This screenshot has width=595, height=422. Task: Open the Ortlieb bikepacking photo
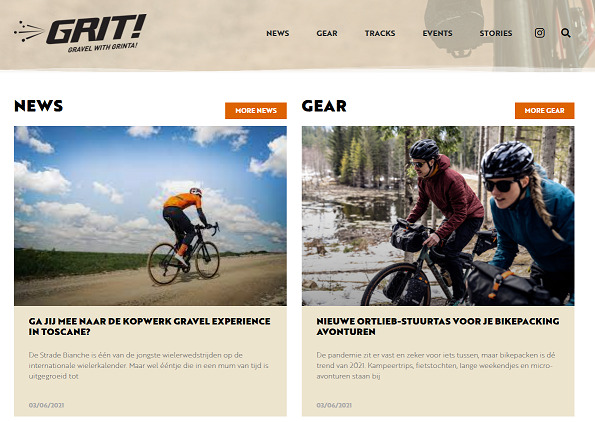click(438, 216)
